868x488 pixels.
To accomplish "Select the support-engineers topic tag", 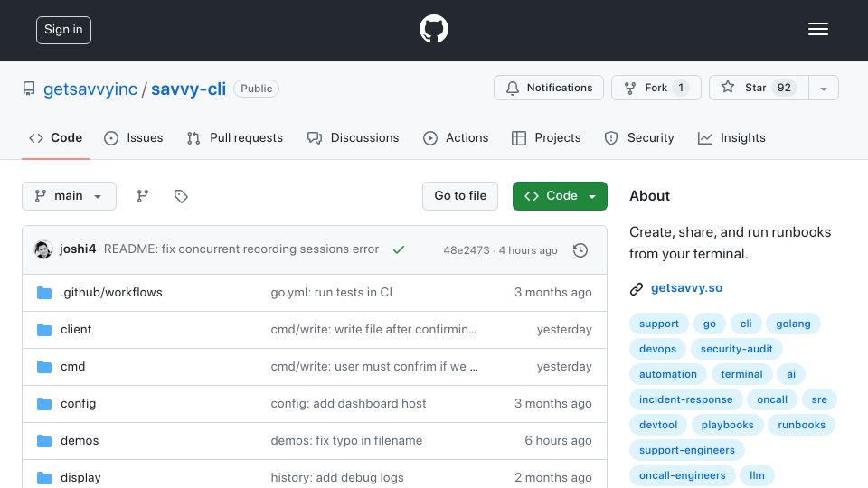I will [x=687, y=450].
